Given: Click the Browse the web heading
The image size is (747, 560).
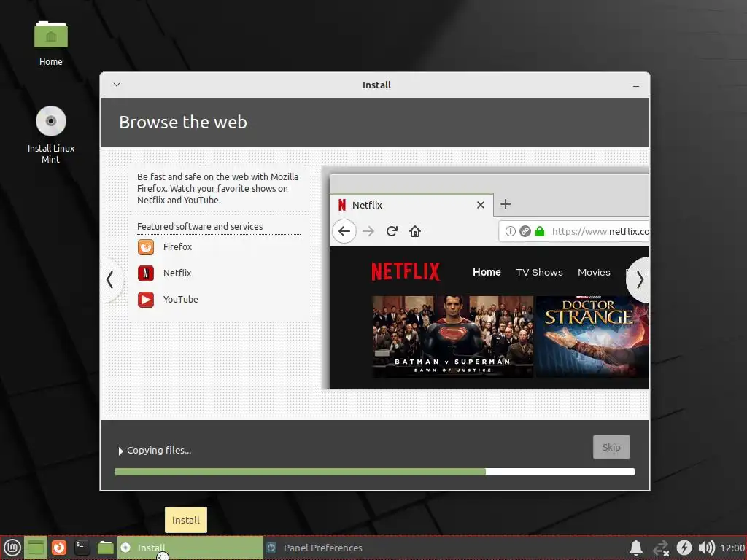Looking at the screenshot, I should coord(183,122).
